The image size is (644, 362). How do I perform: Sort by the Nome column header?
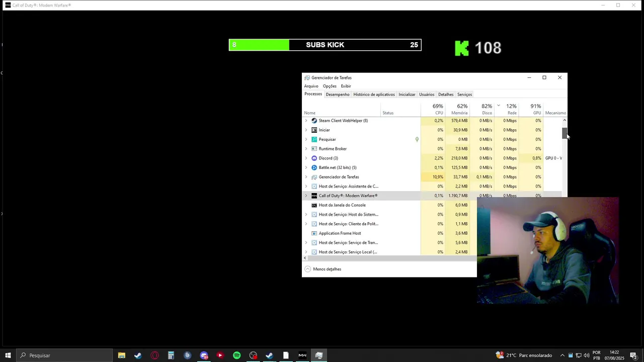[x=341, y=109]
